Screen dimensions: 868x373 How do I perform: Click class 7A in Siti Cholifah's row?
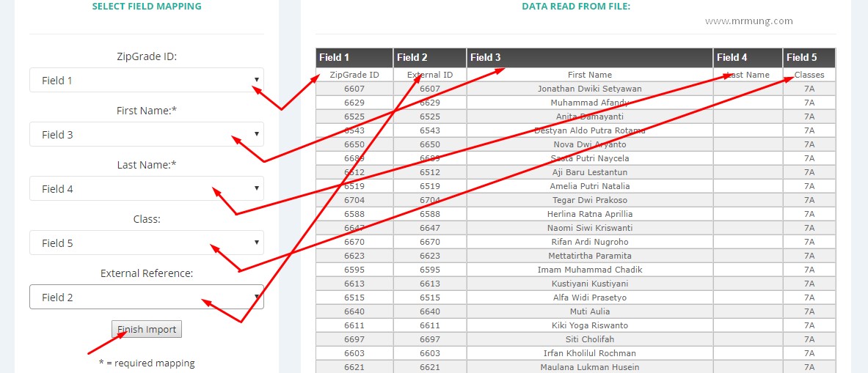point(809,339)
